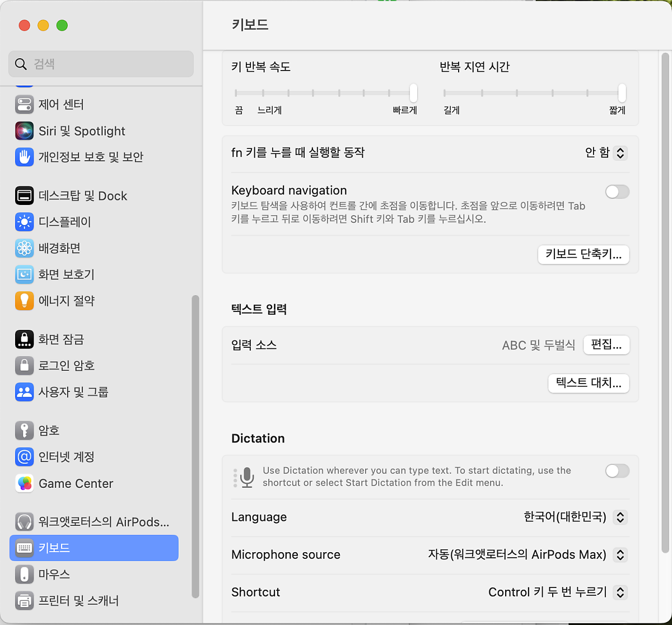Image resolution: width=672 pixels, height=625 pixels.
Task: Click the 키보드 title in the header
Action: tap(250, 25)
